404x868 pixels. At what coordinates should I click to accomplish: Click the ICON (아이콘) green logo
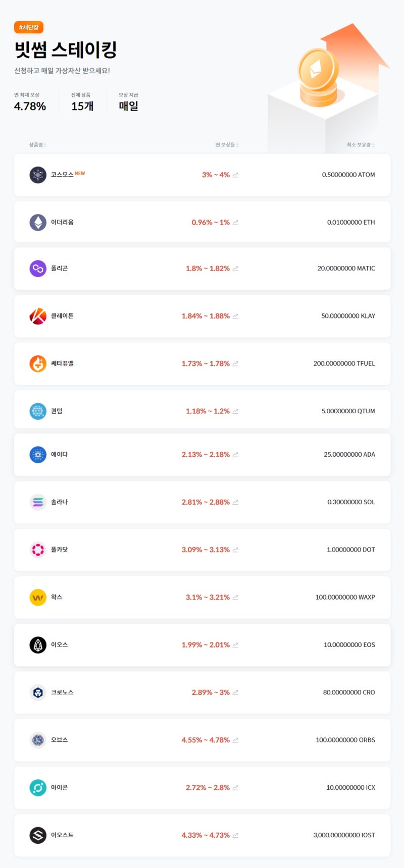(37, 787)
